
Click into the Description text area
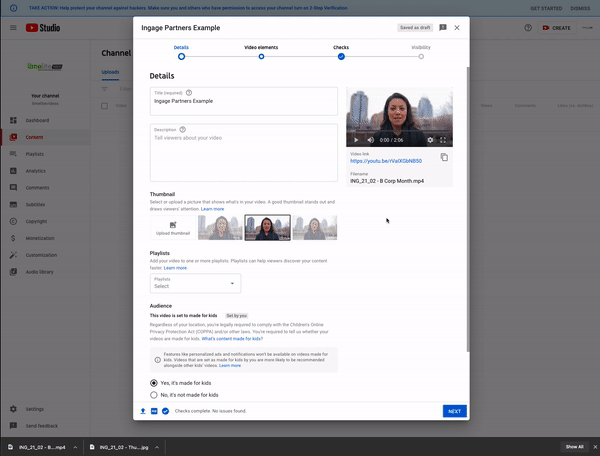[244, 153]
